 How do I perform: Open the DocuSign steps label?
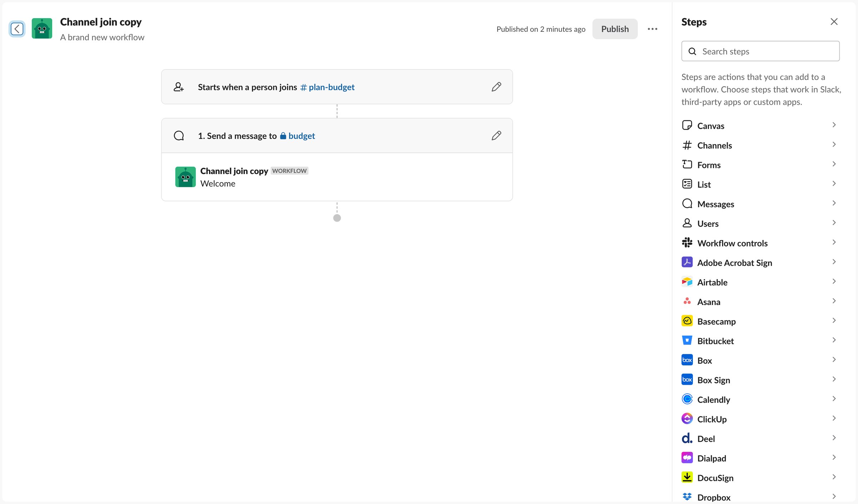coord(715,478)
